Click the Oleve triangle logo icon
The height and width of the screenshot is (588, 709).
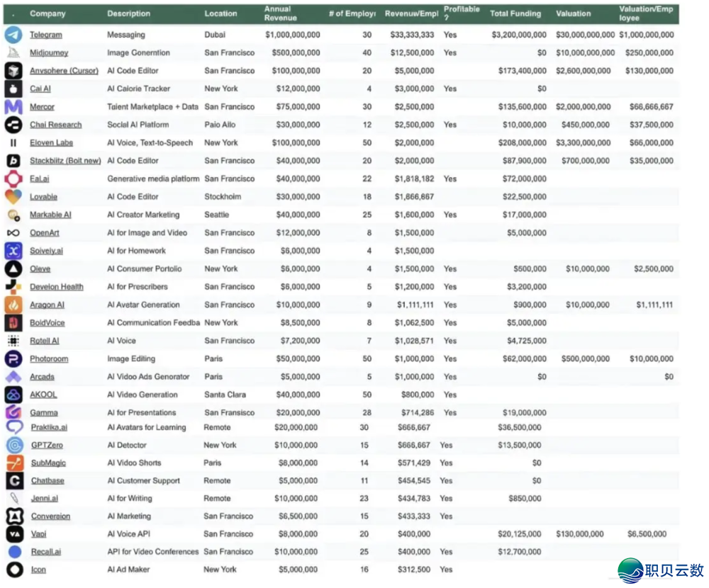click(x=13, y=269)
